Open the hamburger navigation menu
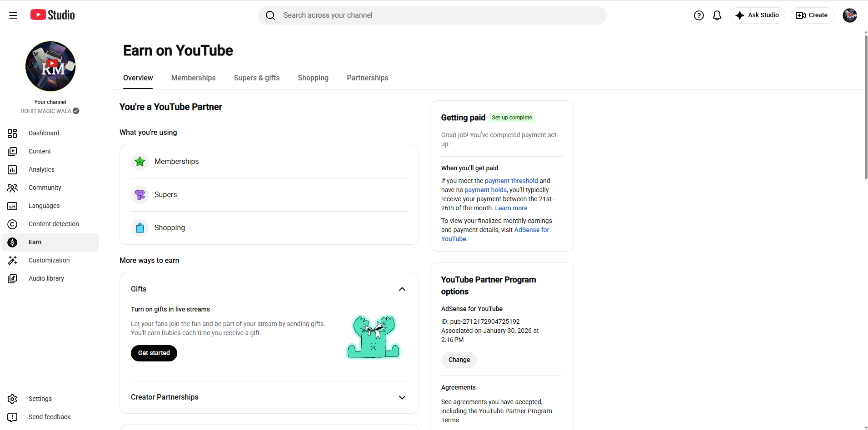The width and height of the screenshot is (868, 430). 13,15
